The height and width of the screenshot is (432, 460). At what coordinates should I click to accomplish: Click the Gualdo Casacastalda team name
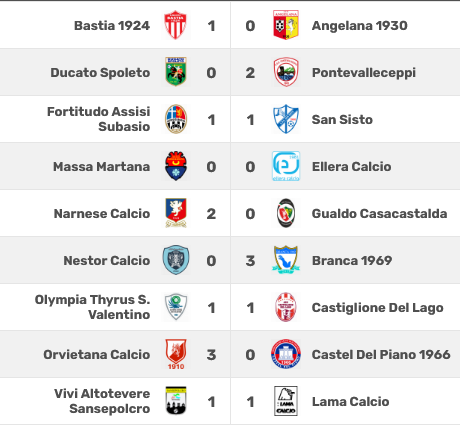379,213
